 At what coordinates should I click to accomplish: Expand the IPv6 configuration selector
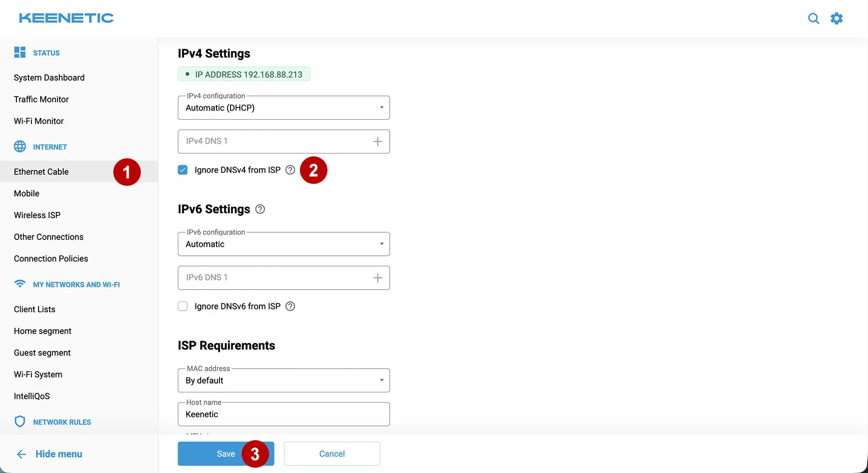click(284, 244)
